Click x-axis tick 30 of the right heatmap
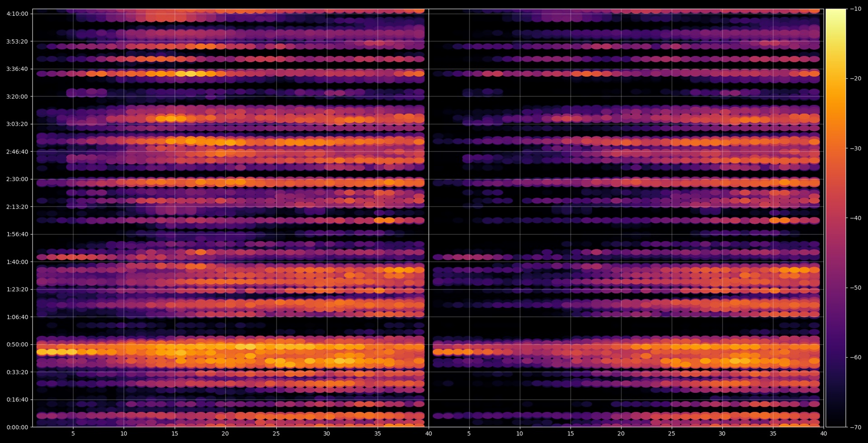 tap(722, 434)
